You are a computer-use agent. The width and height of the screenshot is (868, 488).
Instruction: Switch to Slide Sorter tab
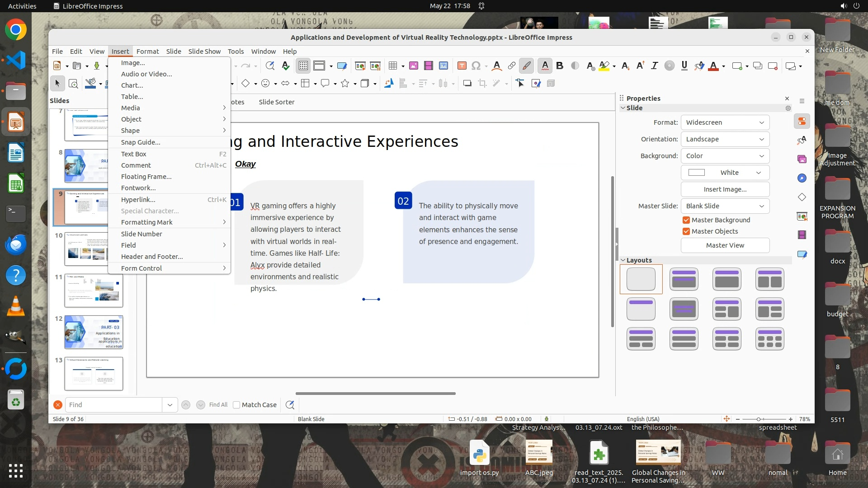click(x=276, y=102)
